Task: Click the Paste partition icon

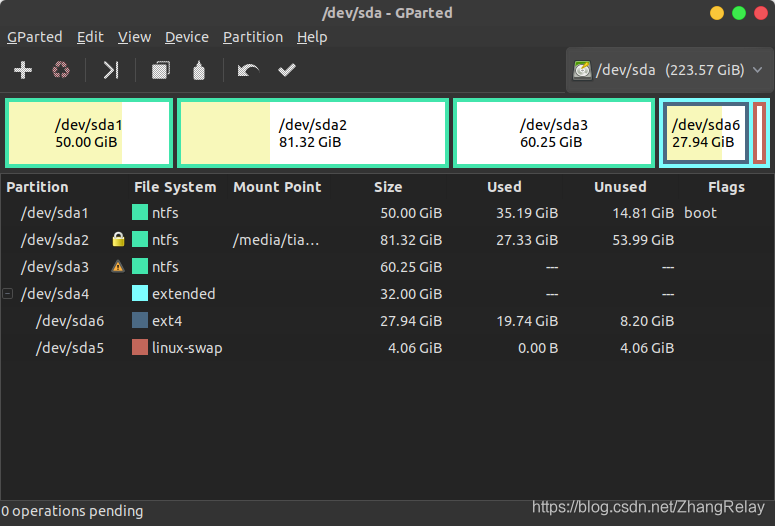Action: pos(199,70)
